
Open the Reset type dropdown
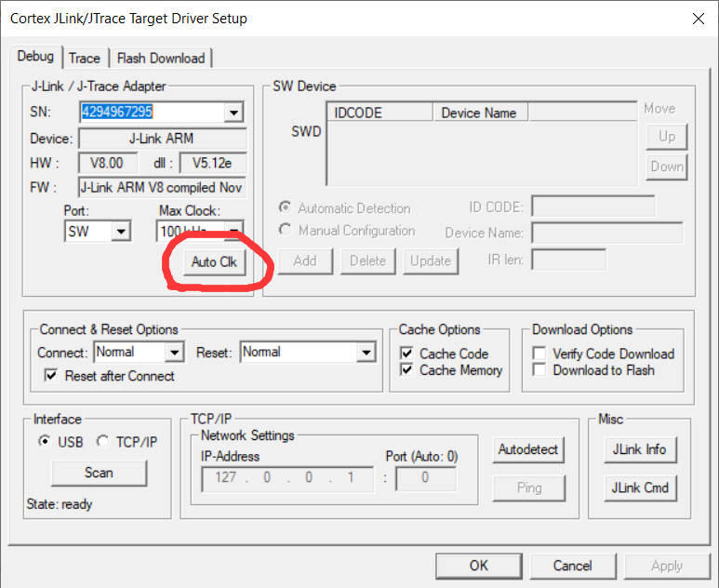[366, 353]
